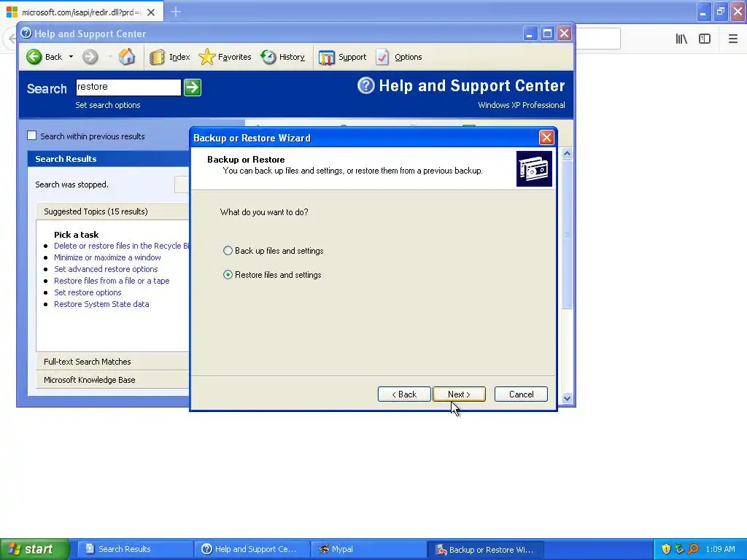
Task: Click the Help content pane scrollbar thumb
Action: tap(567, 234)
